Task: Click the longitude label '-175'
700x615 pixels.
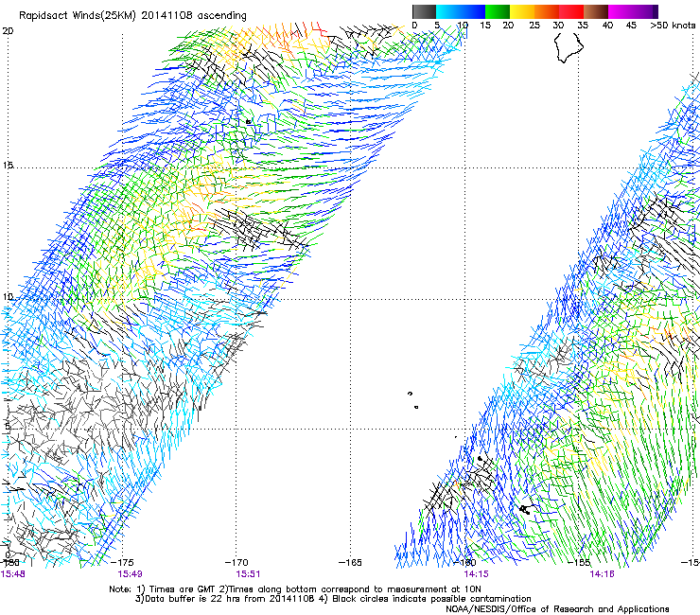Action: click(122, 562)
